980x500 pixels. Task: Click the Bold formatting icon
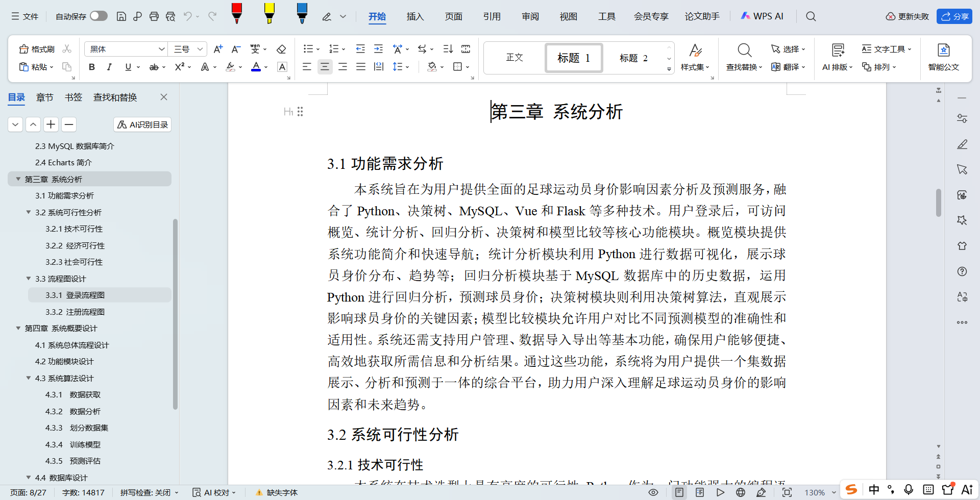(92, 67)
